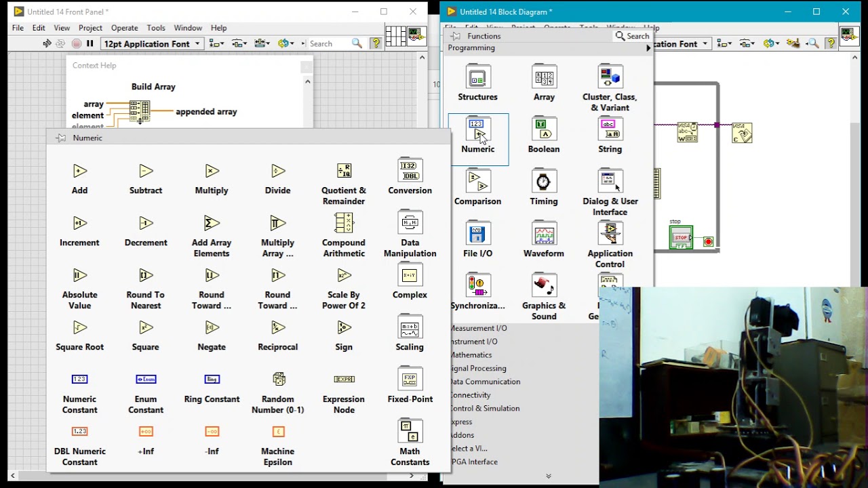Open the Front Panel font dropdown

(153, 43)
